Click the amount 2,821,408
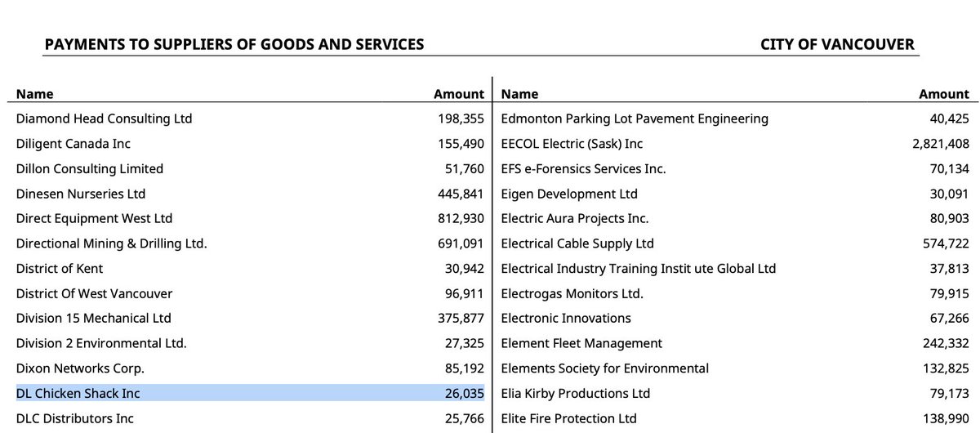Viewport: 980px width, 433px height. (x=941, y=144)
